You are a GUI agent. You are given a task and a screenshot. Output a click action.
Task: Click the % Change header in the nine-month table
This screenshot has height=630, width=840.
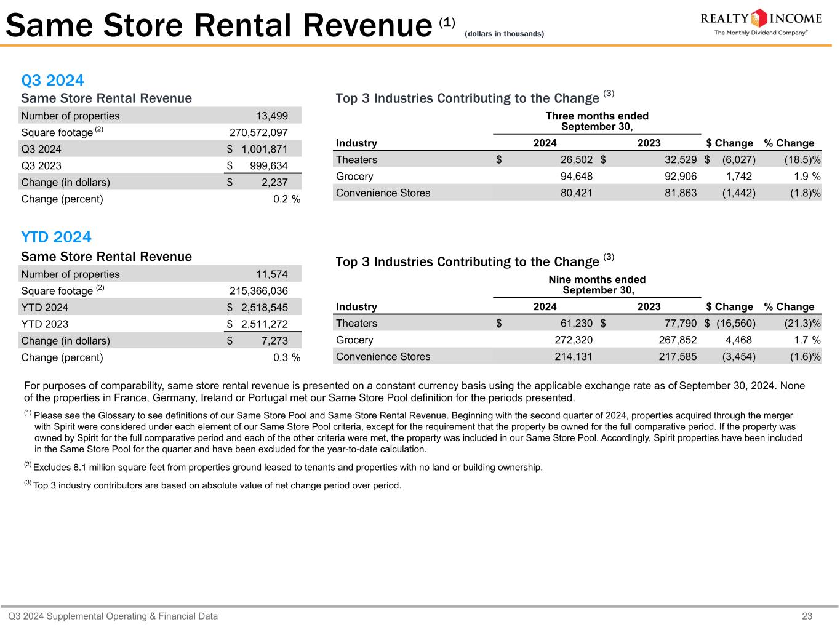(789, 306)
